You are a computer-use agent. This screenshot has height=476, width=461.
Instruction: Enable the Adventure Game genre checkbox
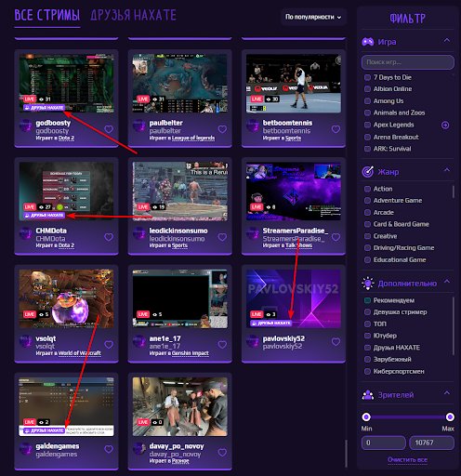point(367,201)
